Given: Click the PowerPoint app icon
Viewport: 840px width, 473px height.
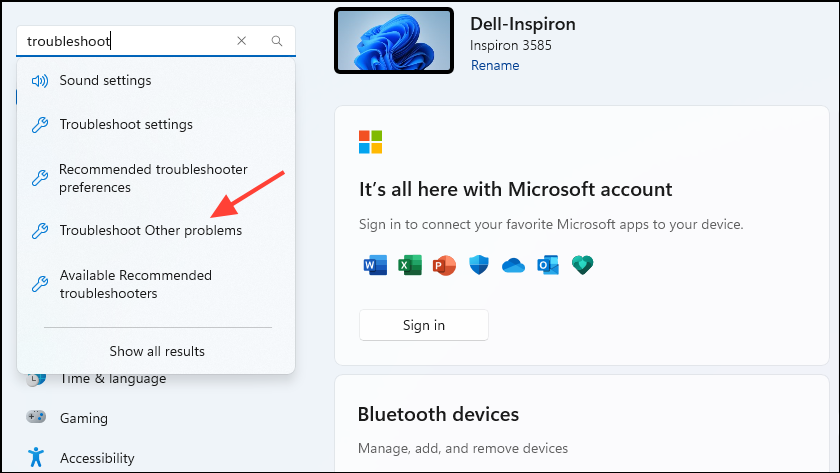Looking at the screenshot, I should pyautogui.click(x=444, y=265).
